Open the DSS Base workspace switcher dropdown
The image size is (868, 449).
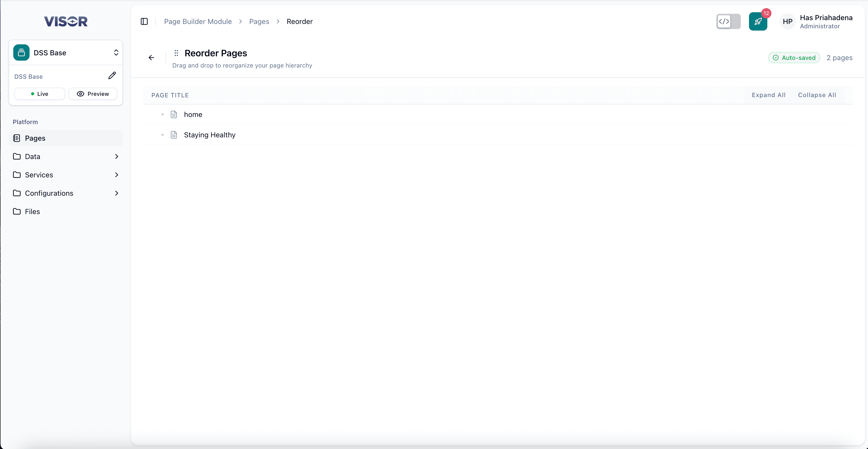[116, 52]
